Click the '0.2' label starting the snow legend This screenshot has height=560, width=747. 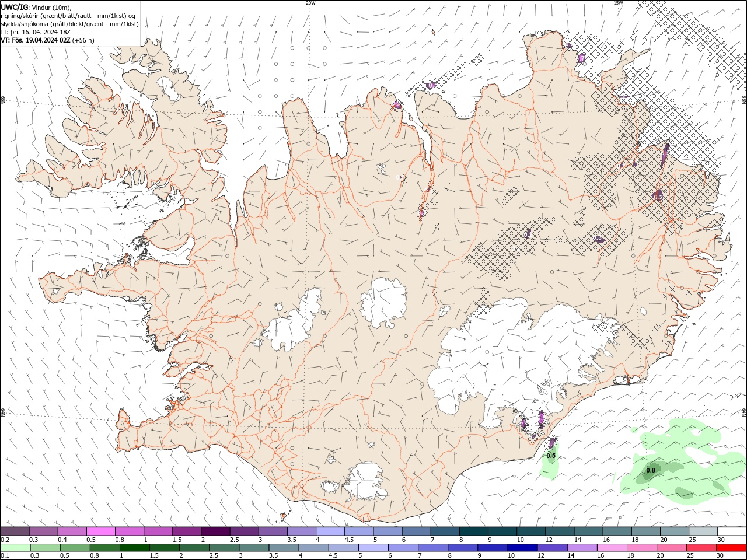(5, 540)
